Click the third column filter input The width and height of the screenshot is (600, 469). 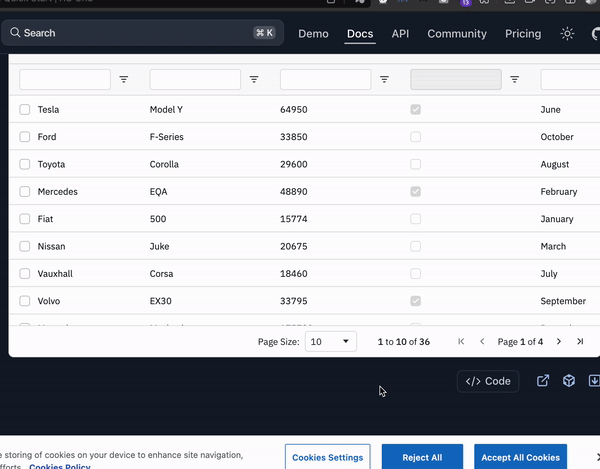pyautogui.click(x=326, y=79)
